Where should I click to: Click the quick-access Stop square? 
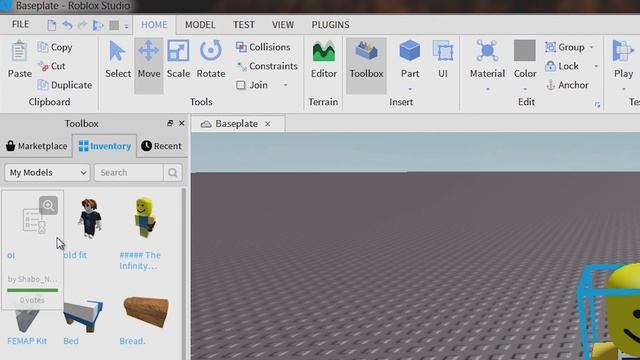(114, 25)
